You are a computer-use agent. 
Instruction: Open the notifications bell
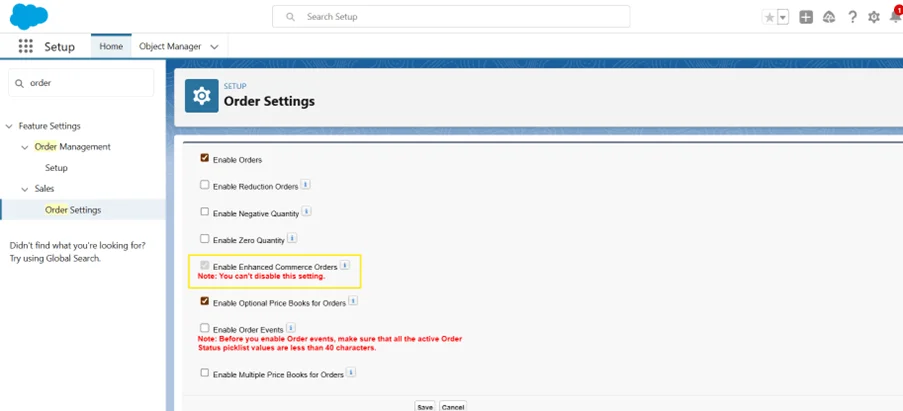click(896, 17)
